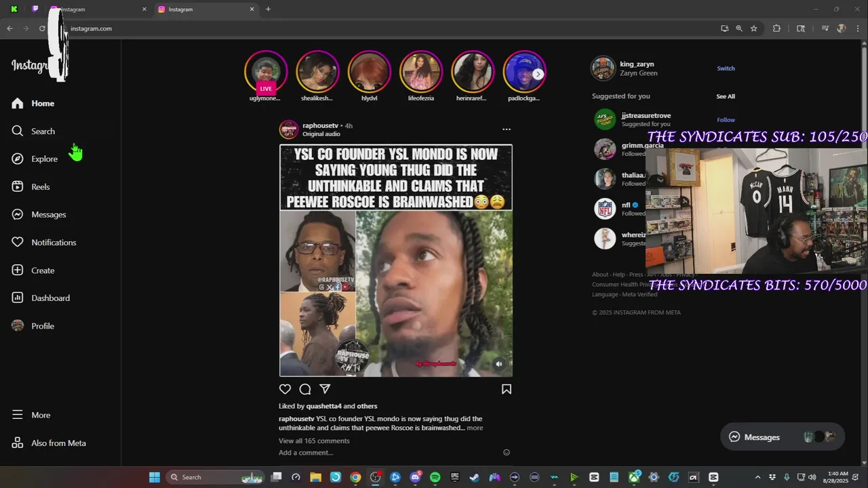Open the comment bubble on the post

[x=305, y=389]
